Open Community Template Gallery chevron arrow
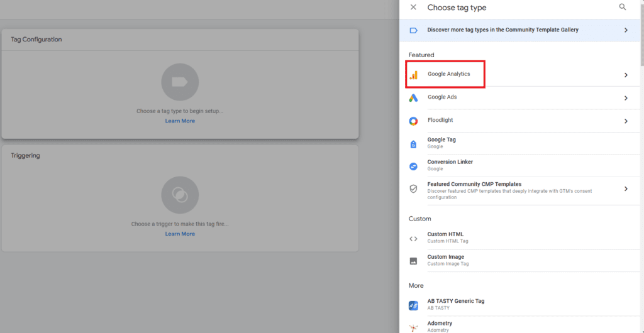This screenshot has width=644, height=333. click(626, 30)
